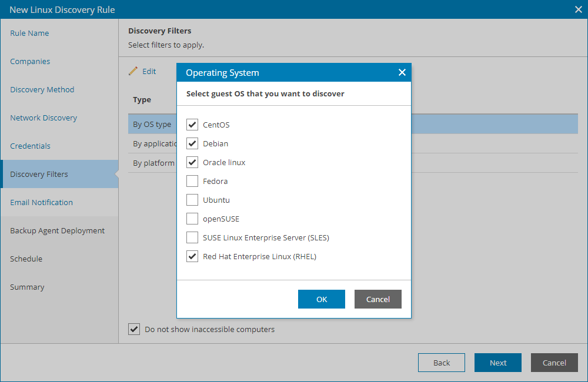Screen dimensions: 588x382
Task: Close the Operating System popup
Action: pos(402,72)
